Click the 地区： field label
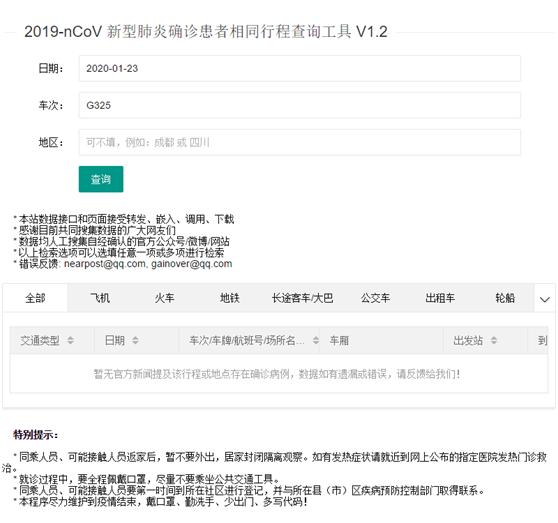This screenshot has width=558, height=523. [51, 142]
